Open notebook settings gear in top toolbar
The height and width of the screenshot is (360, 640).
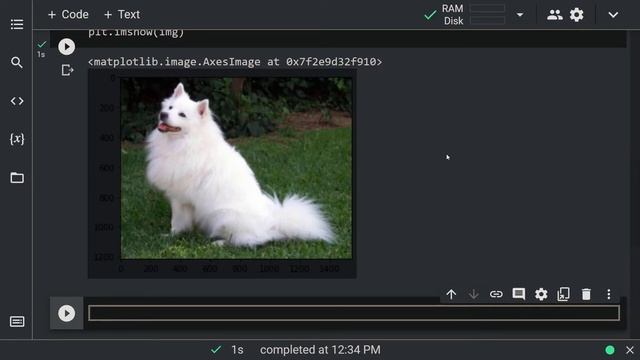point(576,15)
